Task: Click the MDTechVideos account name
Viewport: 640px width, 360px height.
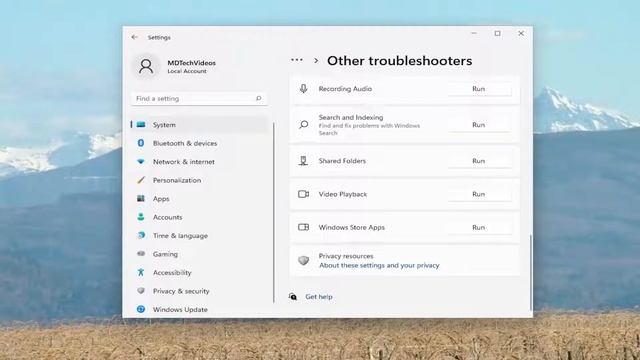Action: [x=191, y=63]
